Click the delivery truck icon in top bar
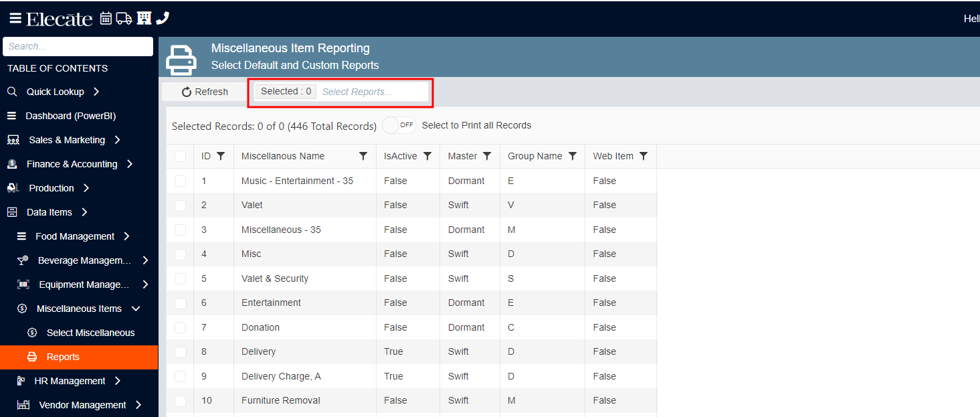This screenshot has width=980, height=417. (124, 18)
